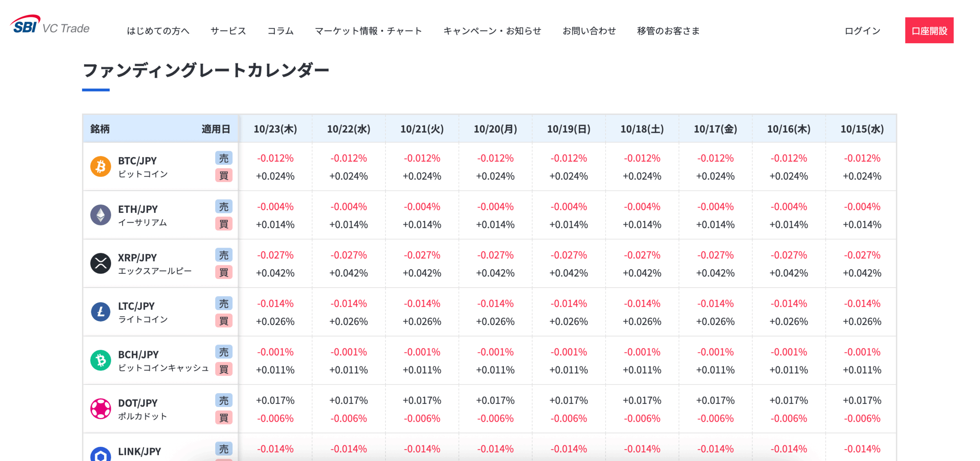The height and width of the screenshot is (461, 980).
Task: Click the ログイン link
Action: (x=862, y=31)
